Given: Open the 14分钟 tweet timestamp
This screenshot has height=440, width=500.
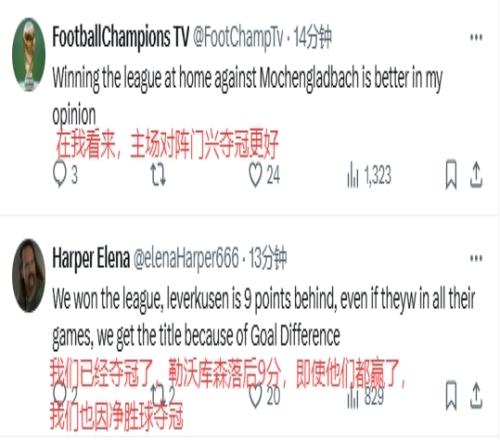Looking at the screenshot, I should coord(313,37).
